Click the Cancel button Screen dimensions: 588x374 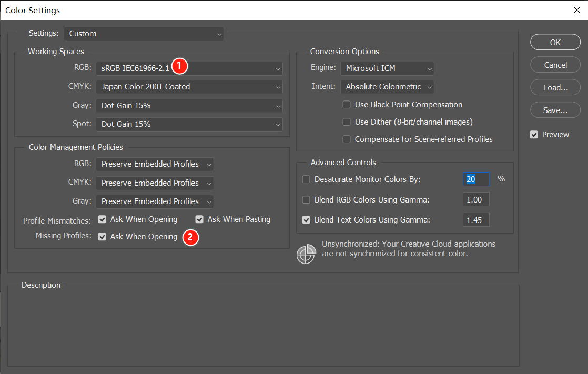[555, 65]
